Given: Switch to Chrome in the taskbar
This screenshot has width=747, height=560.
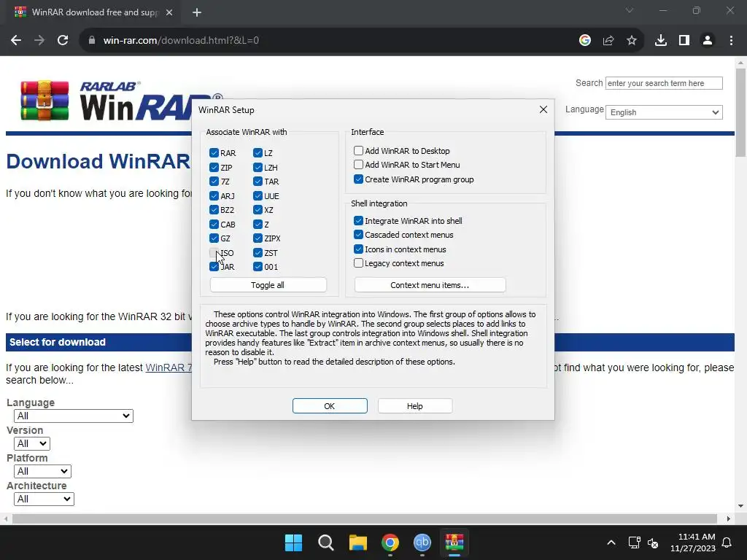Looking at the screenshot, I should 390,542.
